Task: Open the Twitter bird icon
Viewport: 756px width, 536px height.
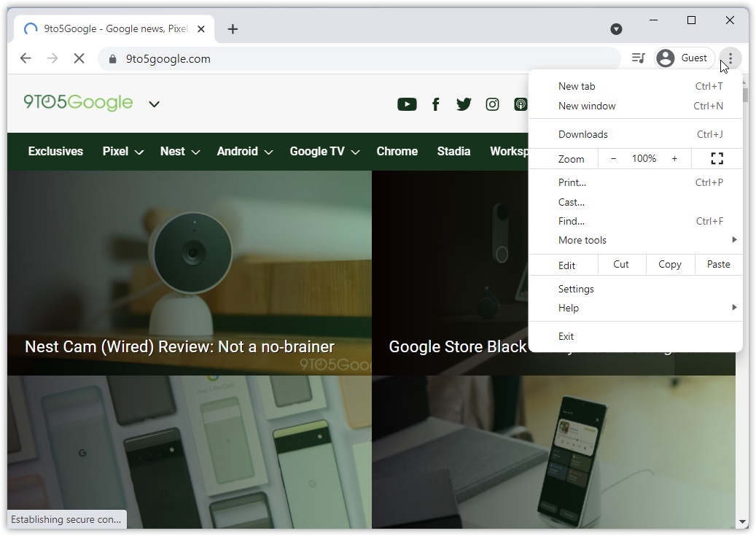Action: (x=464, y=104)
